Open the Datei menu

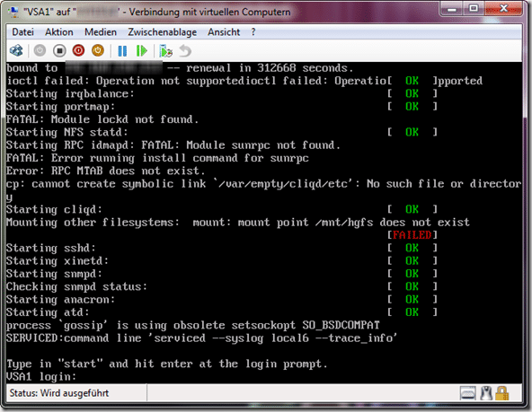tap(22, 32)
